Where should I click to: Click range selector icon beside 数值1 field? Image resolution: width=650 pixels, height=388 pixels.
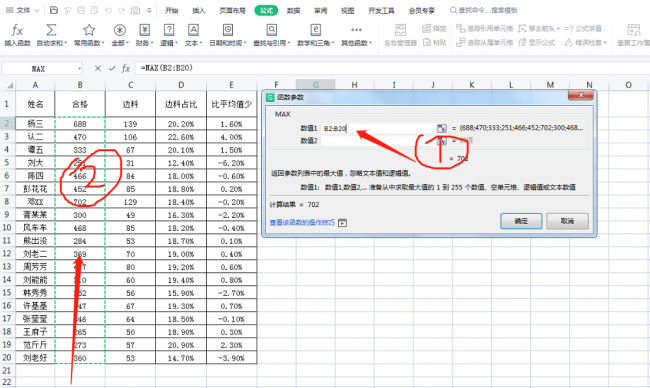tap(442, 129)
